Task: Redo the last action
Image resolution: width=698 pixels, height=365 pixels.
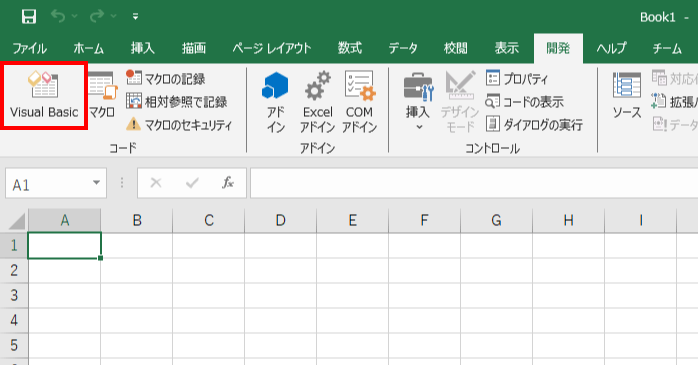Action: pos(97,16)
